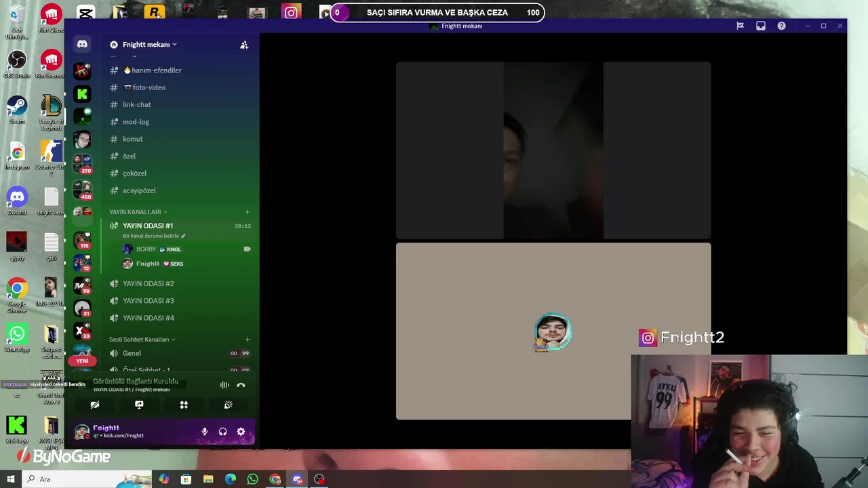Image resolution: width=868 pixels, height=488 pixels.
Task: Disconnect from voice call
Action: coord(241,385)
